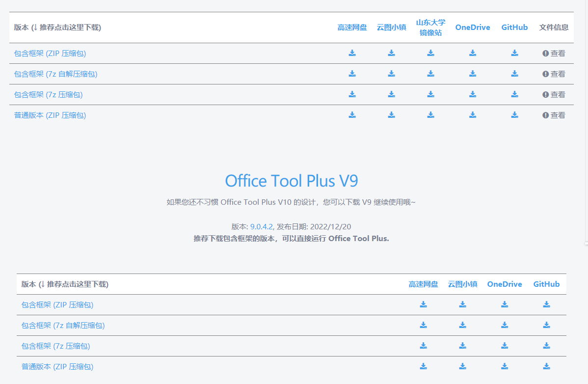Download V9 7z 压缩包 from GitHub
Screen dimensions: 588x384
[547, 346]
